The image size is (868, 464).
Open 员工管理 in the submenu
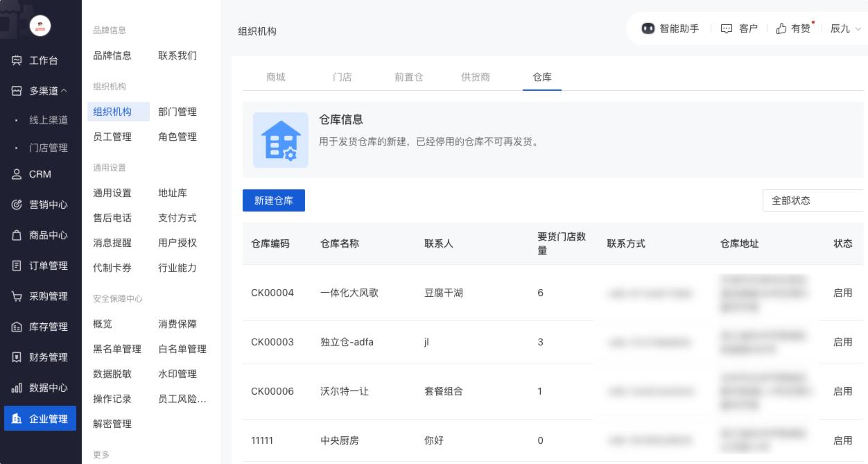112,137
